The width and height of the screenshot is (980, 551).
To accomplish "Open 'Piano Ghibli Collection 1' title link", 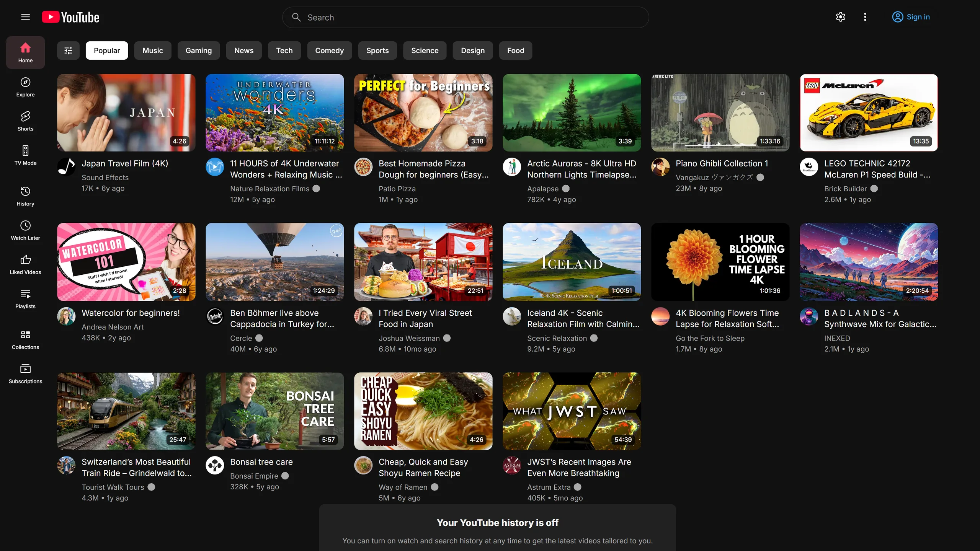I will coord(722,163).
